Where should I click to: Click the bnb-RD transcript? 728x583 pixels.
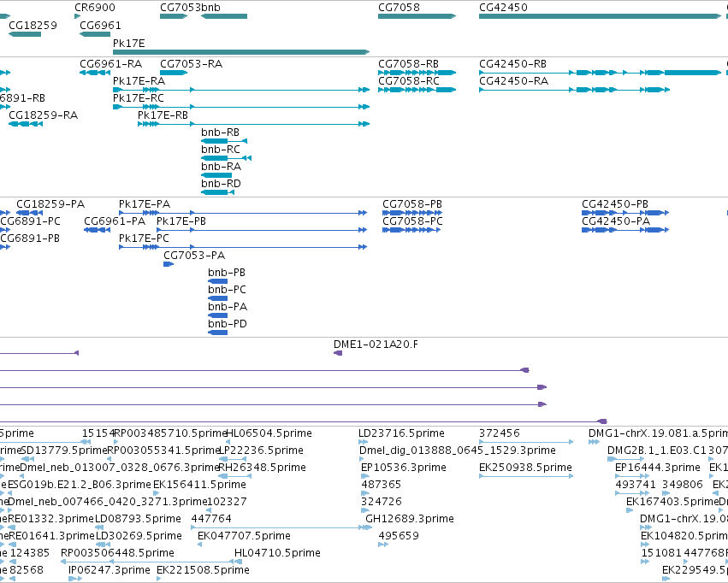coord(218,192)
